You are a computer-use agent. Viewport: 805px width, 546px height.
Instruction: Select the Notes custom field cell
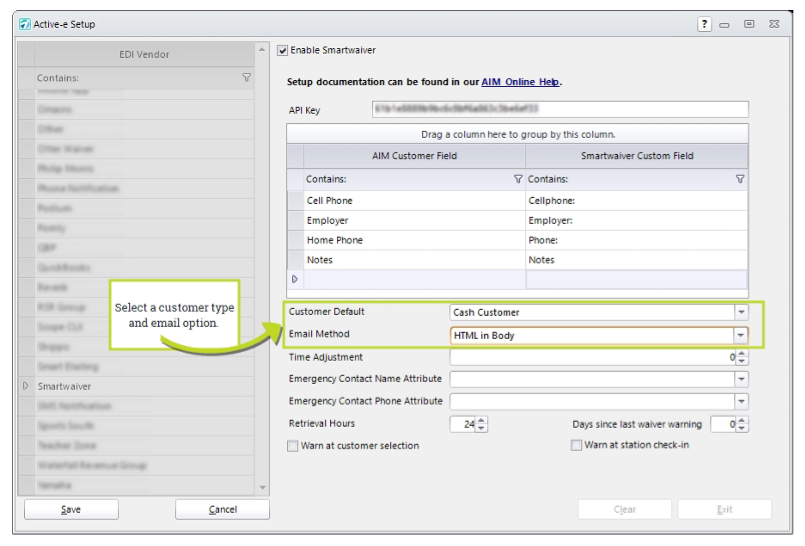click(x=637, y=260)
